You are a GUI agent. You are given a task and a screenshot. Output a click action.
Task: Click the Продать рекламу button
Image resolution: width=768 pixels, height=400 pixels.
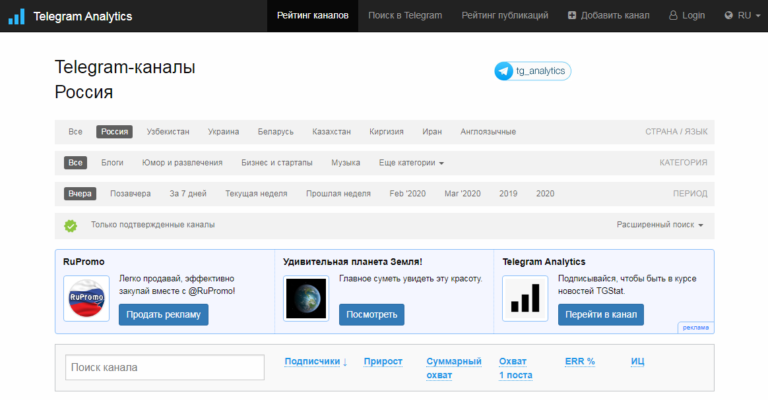pos(164,314)
